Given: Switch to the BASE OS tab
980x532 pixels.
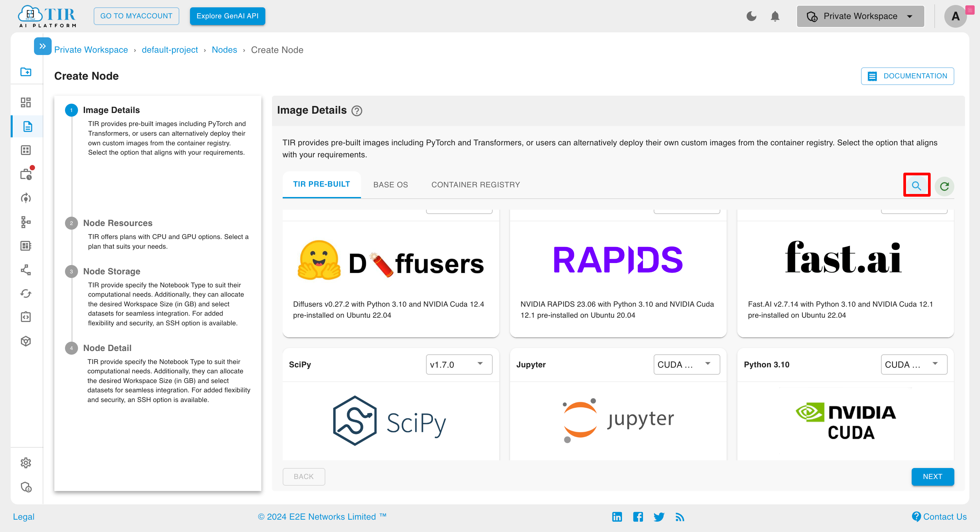Looking at the screenshot, I should pos(390,185).
